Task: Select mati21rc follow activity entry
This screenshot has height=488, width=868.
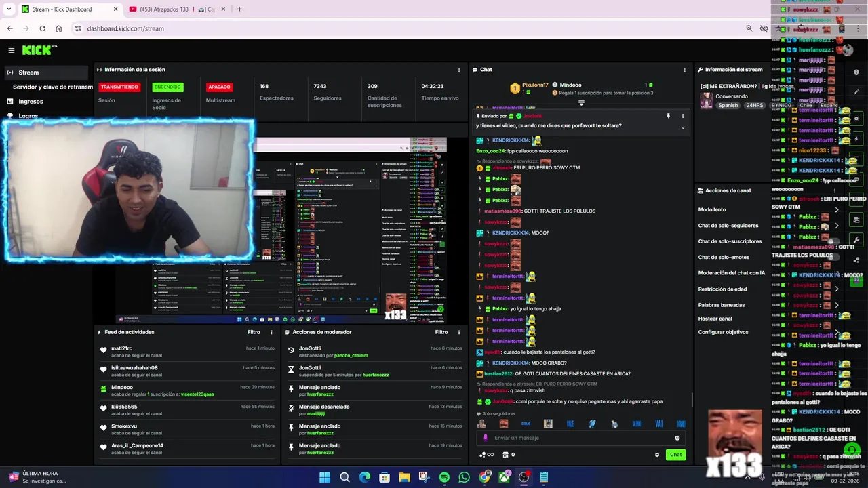Action: [187, 351]
